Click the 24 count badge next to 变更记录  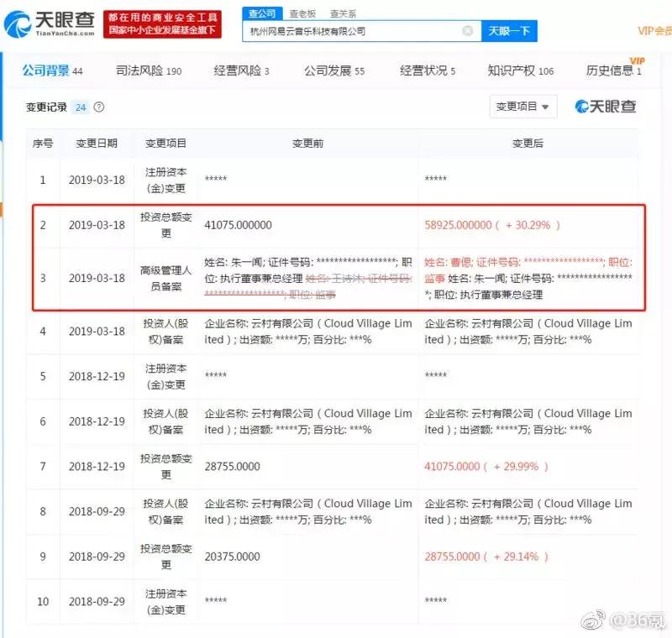(x=81, y=107)
